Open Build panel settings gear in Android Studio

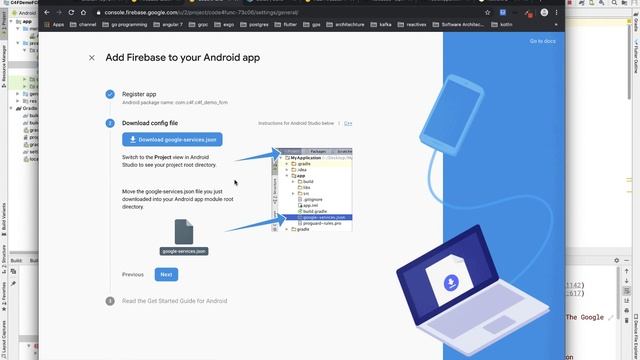click(x=617, y=260)
